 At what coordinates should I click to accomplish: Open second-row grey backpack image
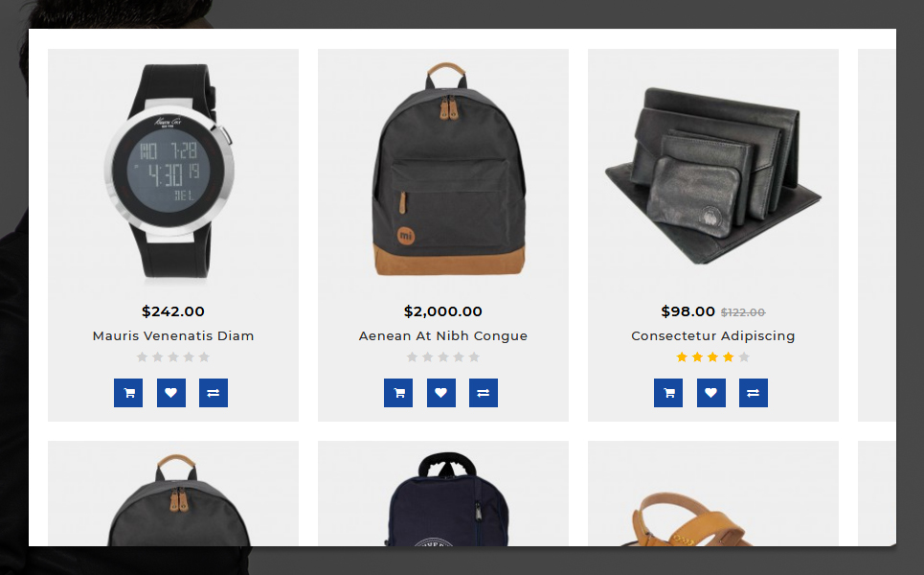(178, 499)
